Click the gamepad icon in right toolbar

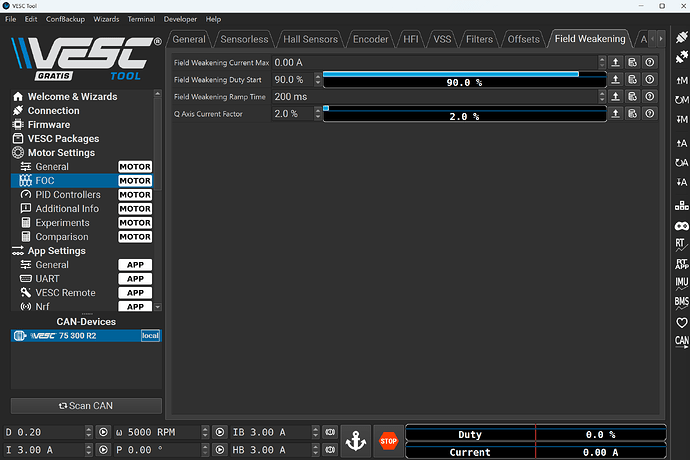(681, 225)
